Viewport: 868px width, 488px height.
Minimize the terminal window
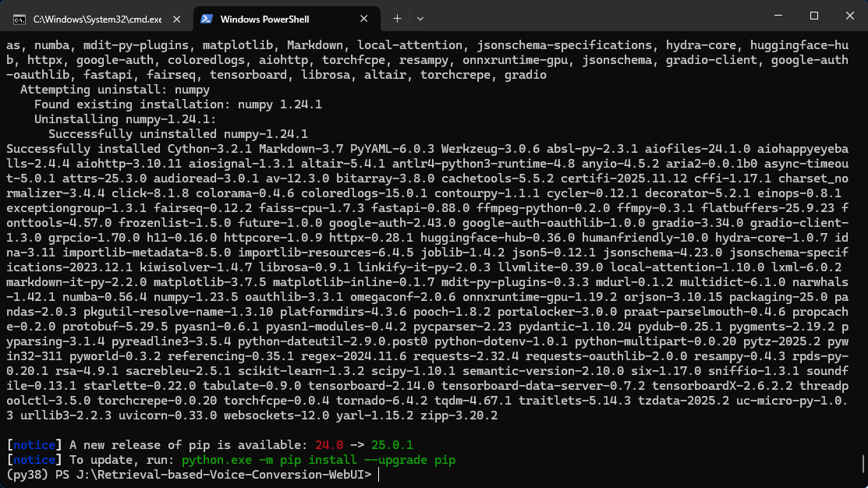click(x=778, y=16)
